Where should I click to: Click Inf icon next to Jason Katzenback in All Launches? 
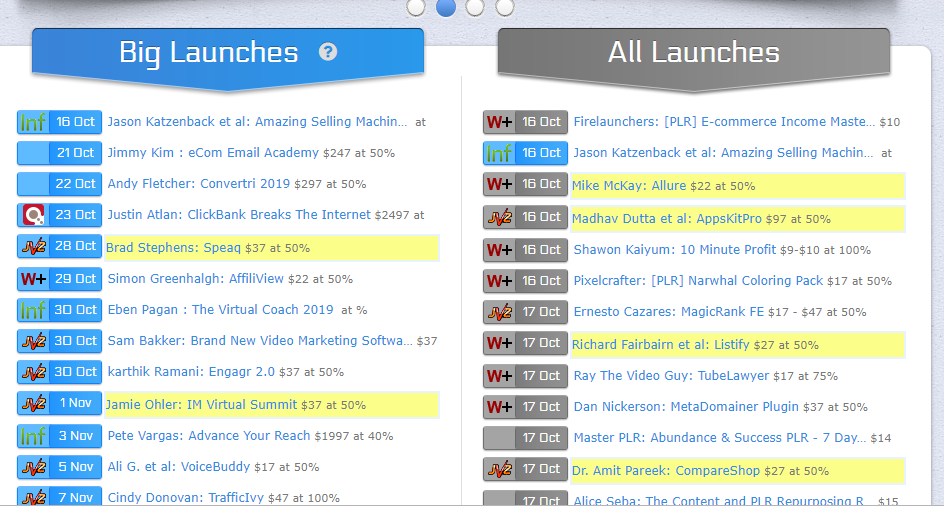tap(499, 153)
